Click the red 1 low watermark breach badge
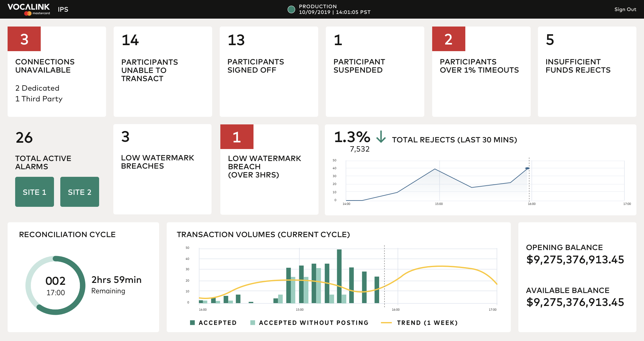The image size is (644, 341). 237,137
